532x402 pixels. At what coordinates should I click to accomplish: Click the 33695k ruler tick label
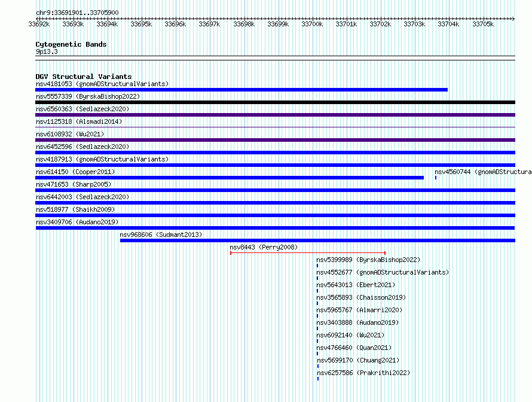coord(141,24)
